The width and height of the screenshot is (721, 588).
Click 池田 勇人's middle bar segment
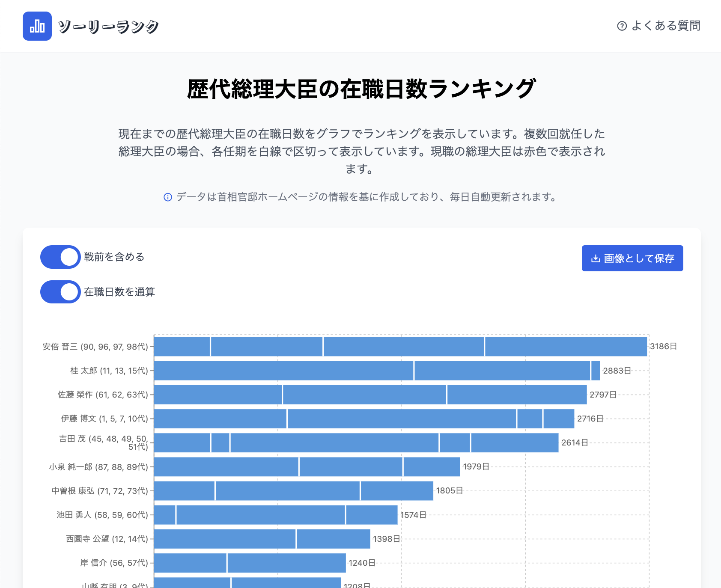click(x=261, y=515)
